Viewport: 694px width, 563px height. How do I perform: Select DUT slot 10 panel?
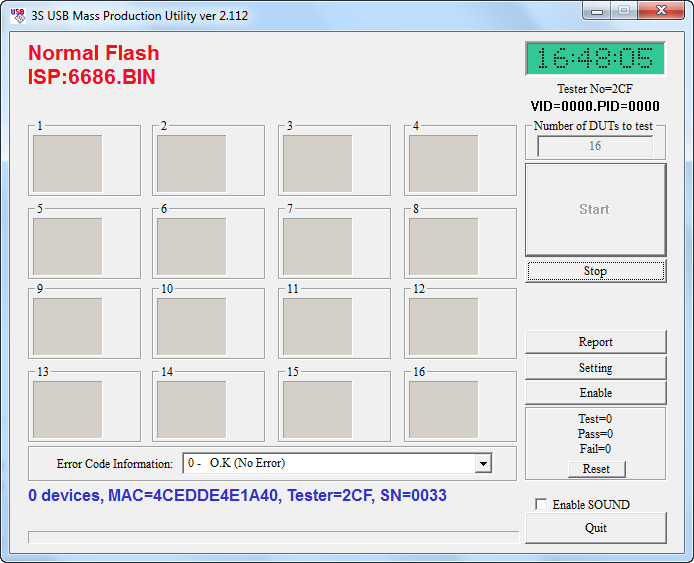[x=208, y=324]
